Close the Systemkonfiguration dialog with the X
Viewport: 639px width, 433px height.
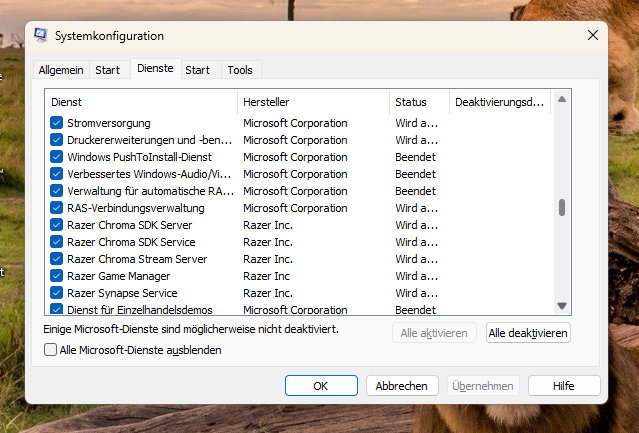point(593,35)
